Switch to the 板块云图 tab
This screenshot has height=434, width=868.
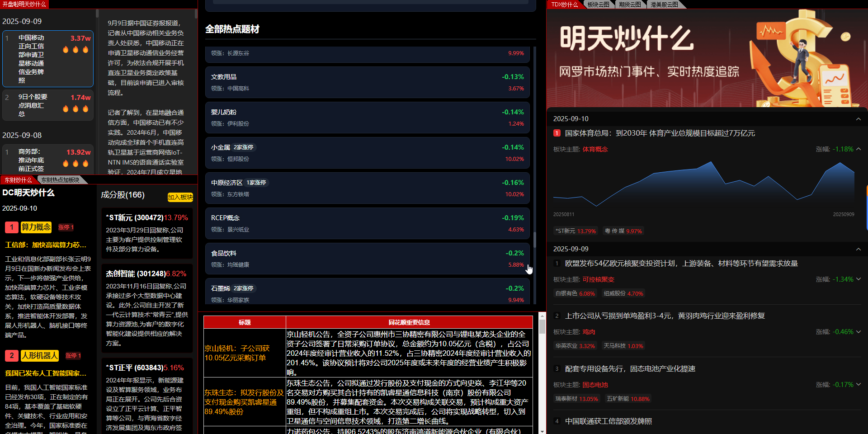[598, 5]
